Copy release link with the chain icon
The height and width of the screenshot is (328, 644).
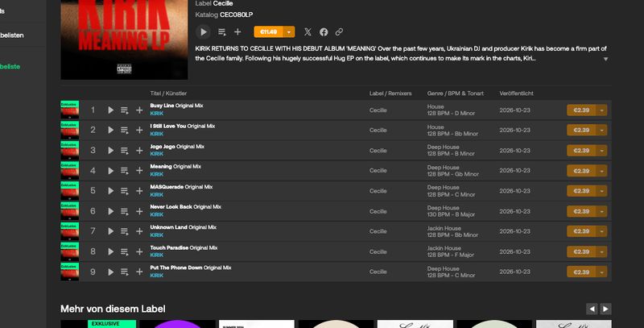point(339,31)
